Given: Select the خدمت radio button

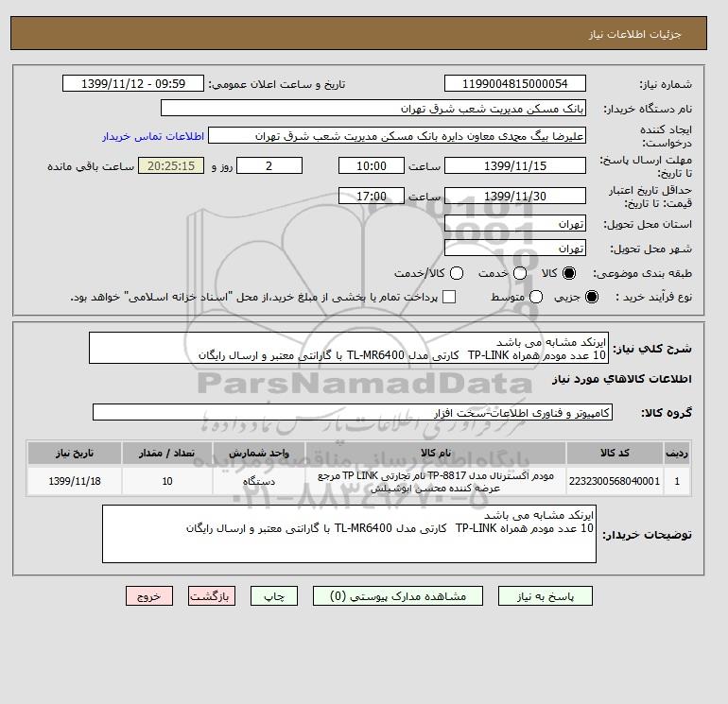Looking at the screenshot, I should (520, 273).
